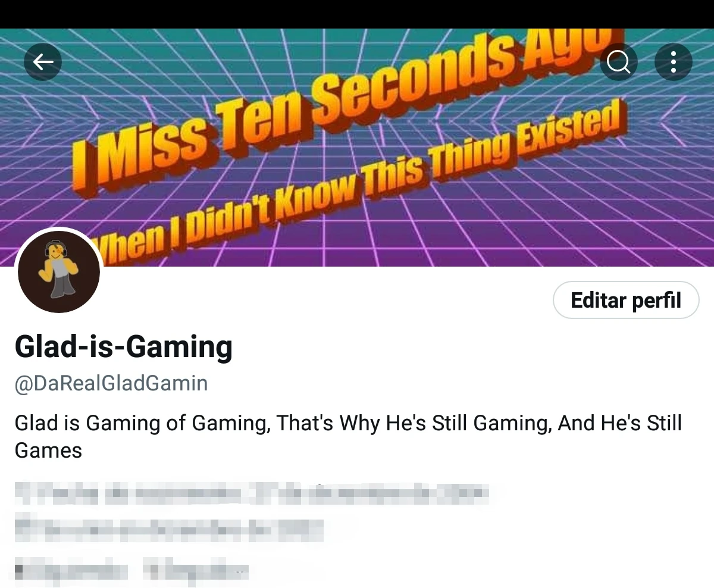Open the blurred followers count

(196, 570)
